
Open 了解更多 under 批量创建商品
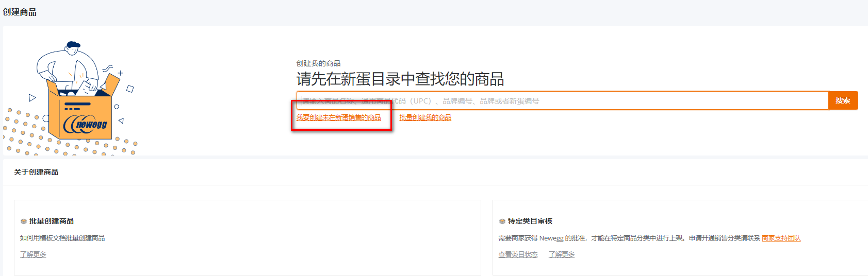coord(33,254)
